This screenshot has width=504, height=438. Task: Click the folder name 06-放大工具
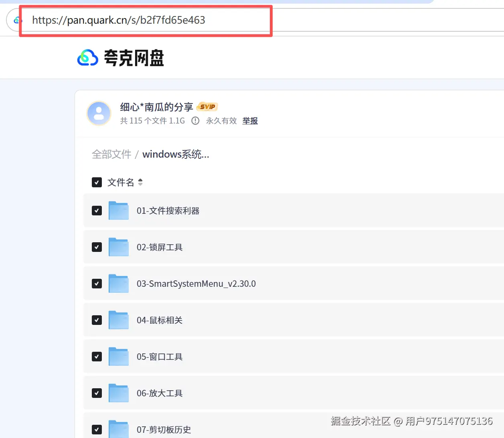click(160, 393)
